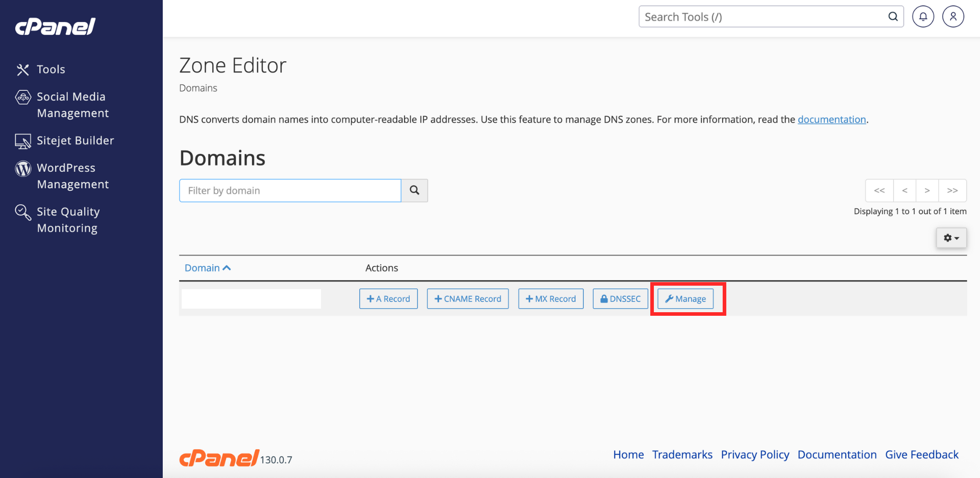Screen dimensions: 980x478
Task: Open notifications bell icon
Action: [x=923, y=17]
